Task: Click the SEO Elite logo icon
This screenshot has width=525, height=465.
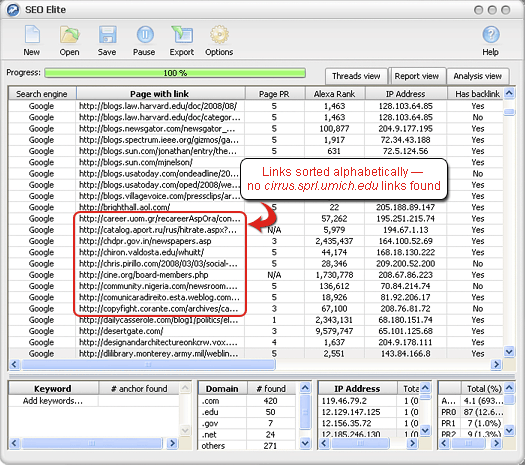Action: [13, 10]
